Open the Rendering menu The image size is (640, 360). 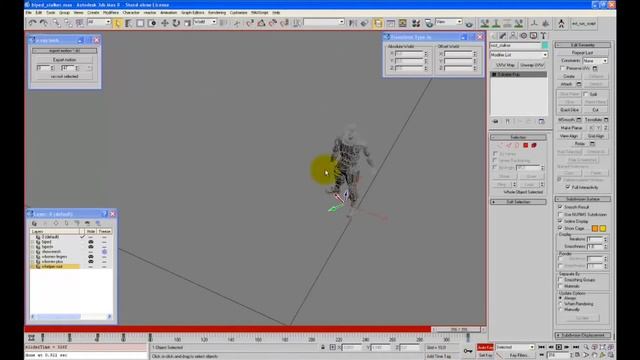click(217, 13)
